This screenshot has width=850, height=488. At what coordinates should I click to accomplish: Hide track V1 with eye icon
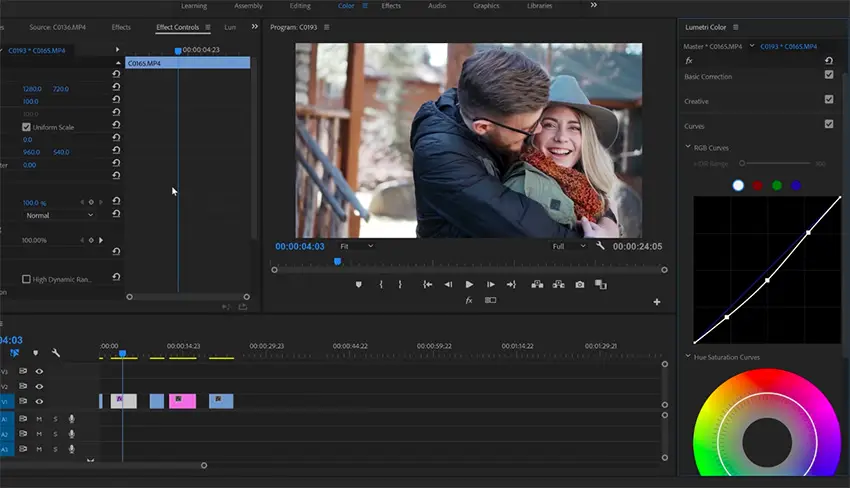click(x=39, y=402)
